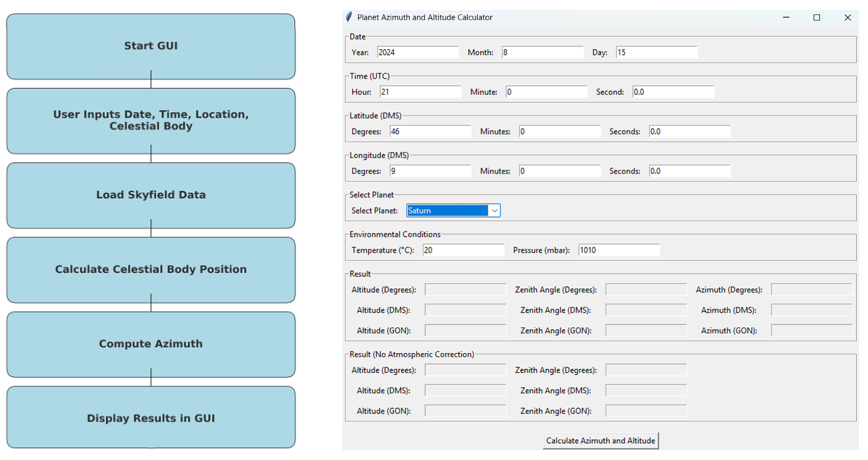Screen dimensions: 868x460
Task: Click the Result (No Atmospheric Correction) label
Action: 412,354
